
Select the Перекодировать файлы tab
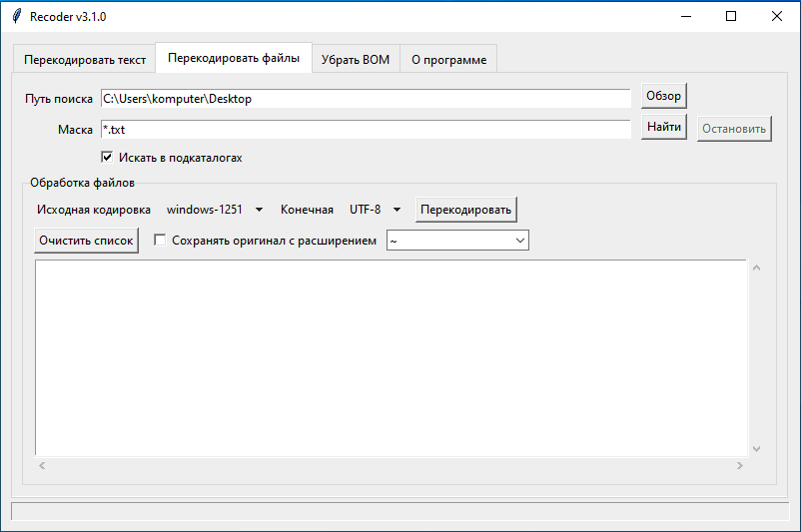pyautogui.click(x=234, y=58)
